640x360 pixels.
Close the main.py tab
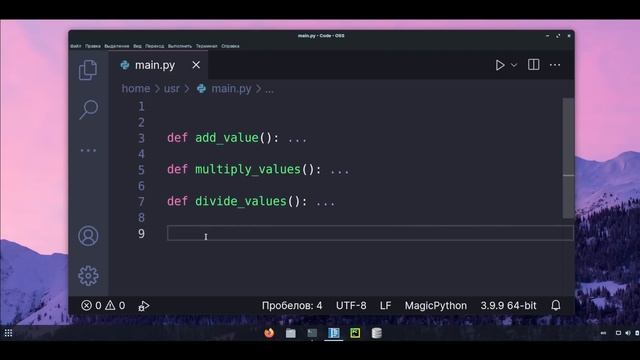(x=196, y=65)
